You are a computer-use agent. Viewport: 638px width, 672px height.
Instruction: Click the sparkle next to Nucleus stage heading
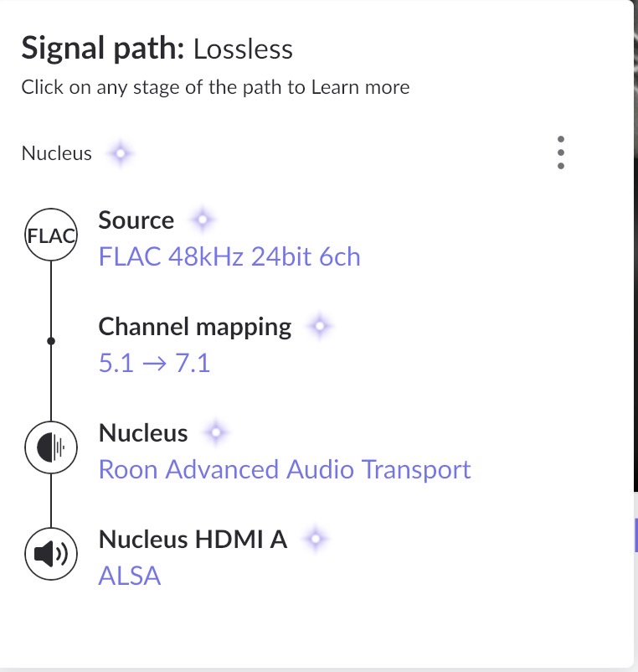point(215,433)
